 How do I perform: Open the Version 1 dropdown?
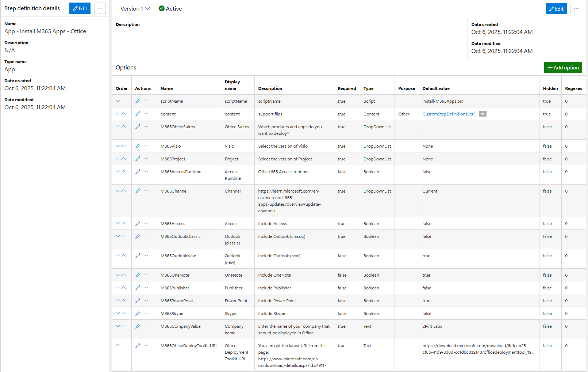[x=135, y=8]
